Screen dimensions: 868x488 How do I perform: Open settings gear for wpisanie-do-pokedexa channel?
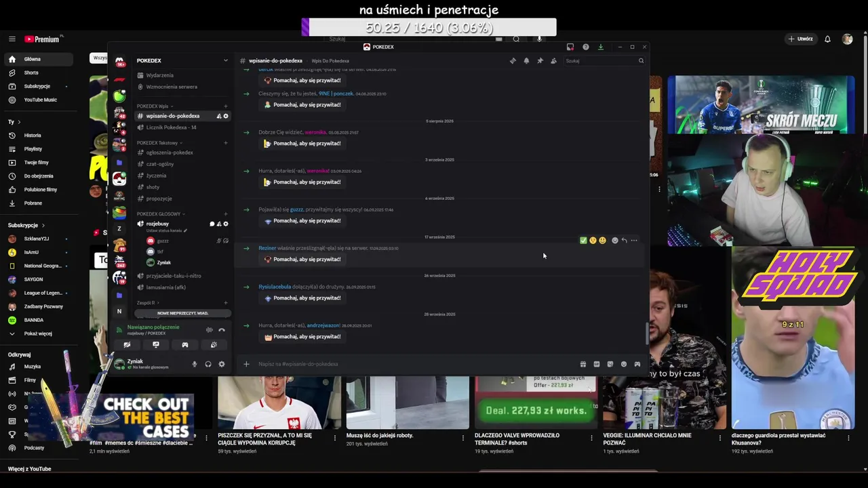[x=226, y=116]
